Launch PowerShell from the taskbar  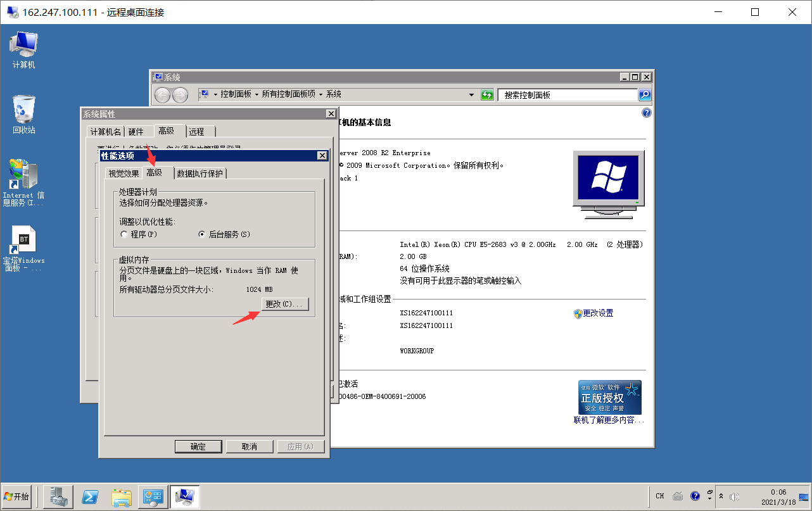coord(91,496)
